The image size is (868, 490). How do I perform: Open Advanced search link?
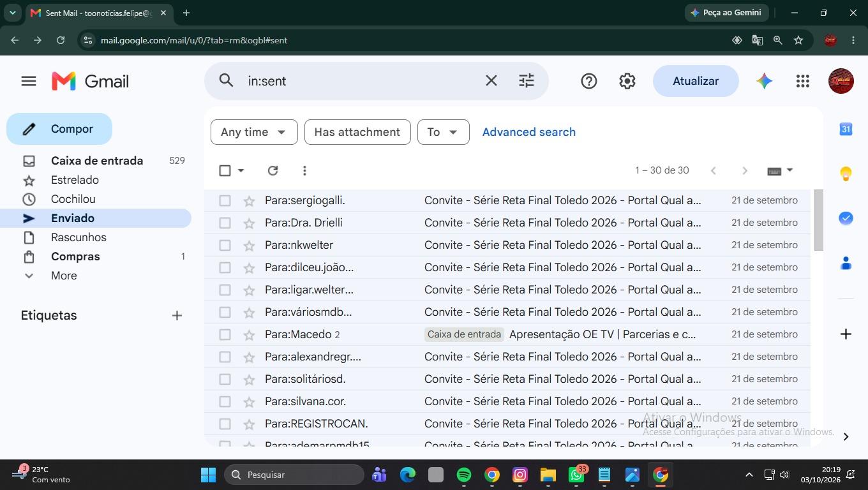coord(529,132)
